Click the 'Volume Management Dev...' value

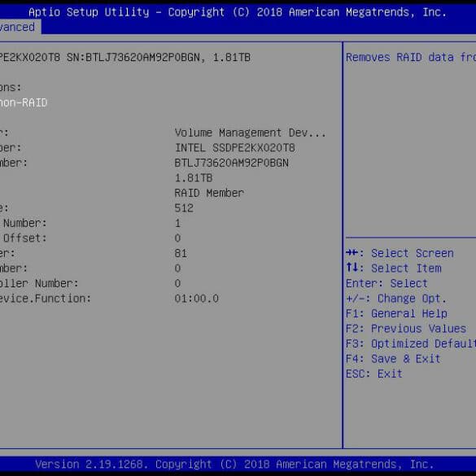pos(250,133)
